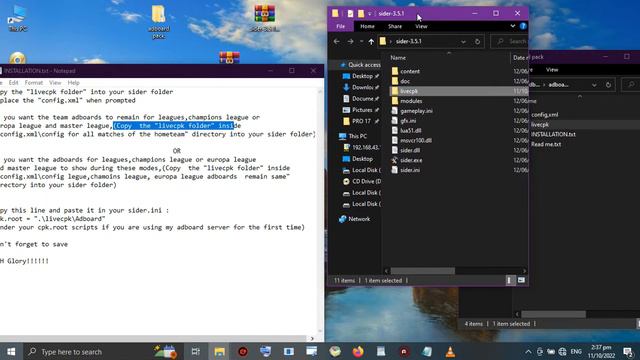
Task: Open the Windows Start menu
Action: pos(11,351)
